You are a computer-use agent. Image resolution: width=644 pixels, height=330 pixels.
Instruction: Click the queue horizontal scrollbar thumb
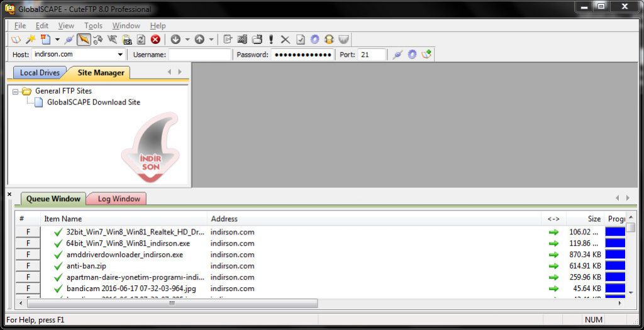click(x=172, y=304)
